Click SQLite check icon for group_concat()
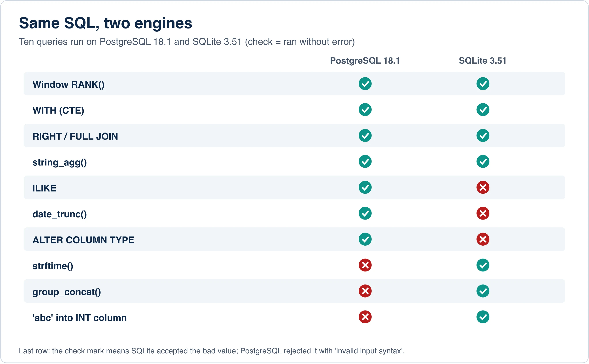The height and width of the screenshot is (364, 589). click(x=483, y=291)
